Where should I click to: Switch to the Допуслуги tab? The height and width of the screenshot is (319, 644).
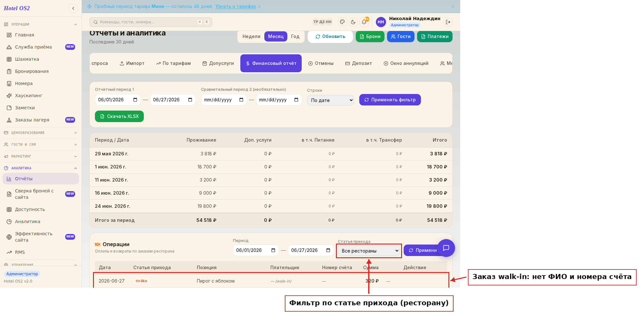[218, 63]
